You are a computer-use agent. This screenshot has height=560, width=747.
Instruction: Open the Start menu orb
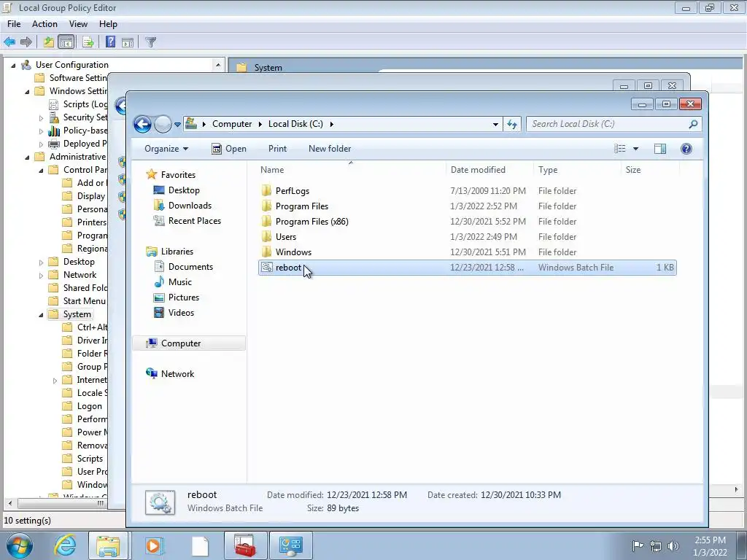pyautogui.click(x=20, y=545)
